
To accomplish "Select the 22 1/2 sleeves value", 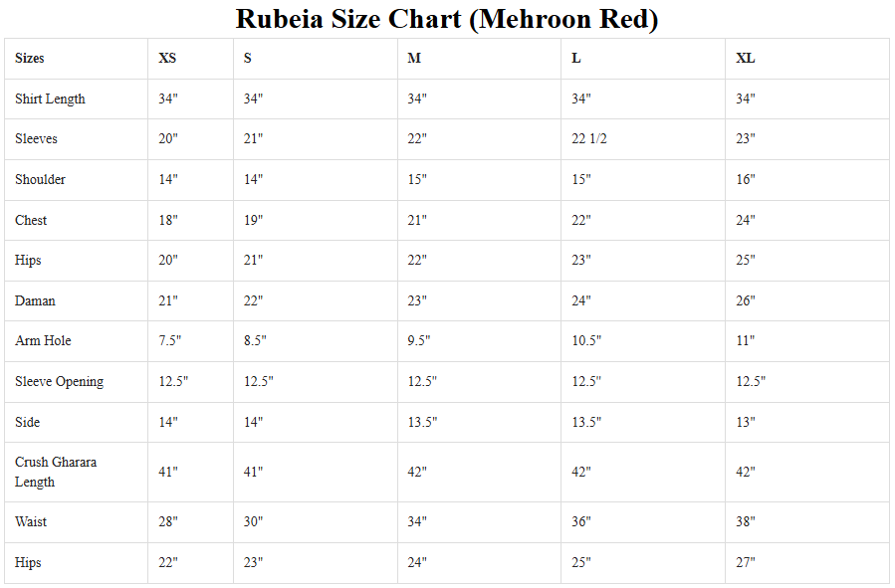I will coord(589,139).
